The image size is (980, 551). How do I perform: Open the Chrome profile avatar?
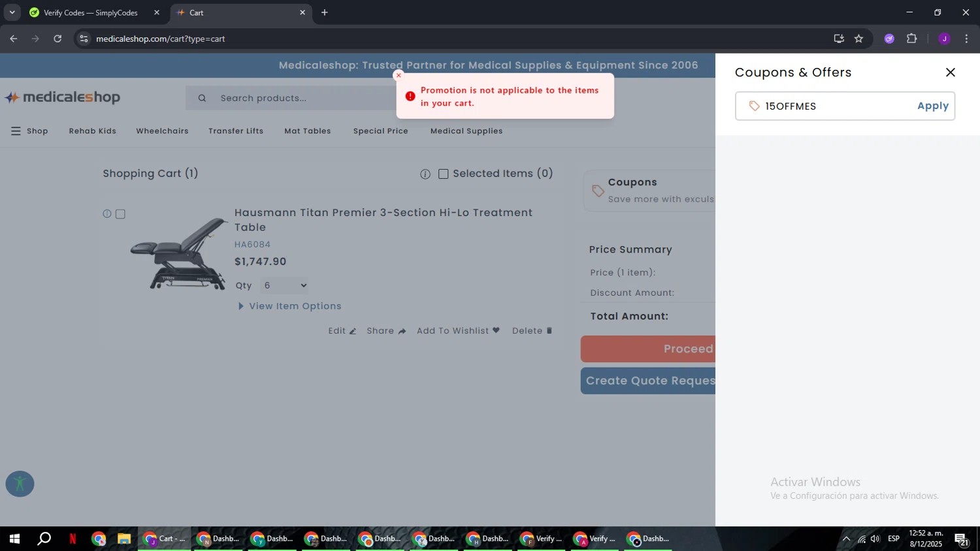pyautogui.click(x=944, y=39)
